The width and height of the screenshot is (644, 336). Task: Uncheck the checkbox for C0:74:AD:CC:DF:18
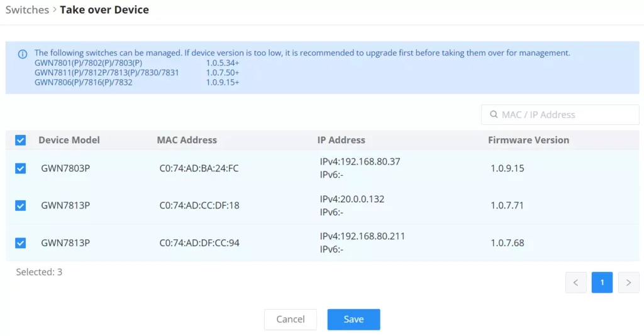tap(21, 205)
